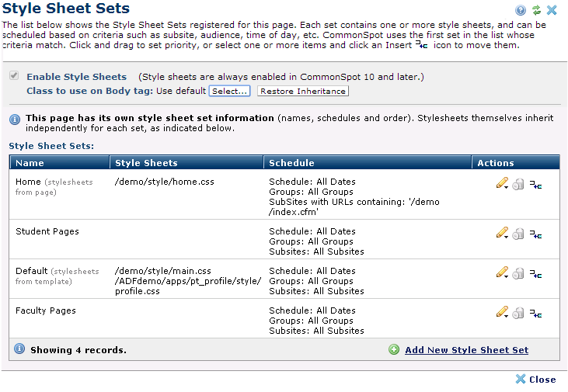
Task: Open the edit pencil dropdown for Student Pages
Action: click(502, 234)
